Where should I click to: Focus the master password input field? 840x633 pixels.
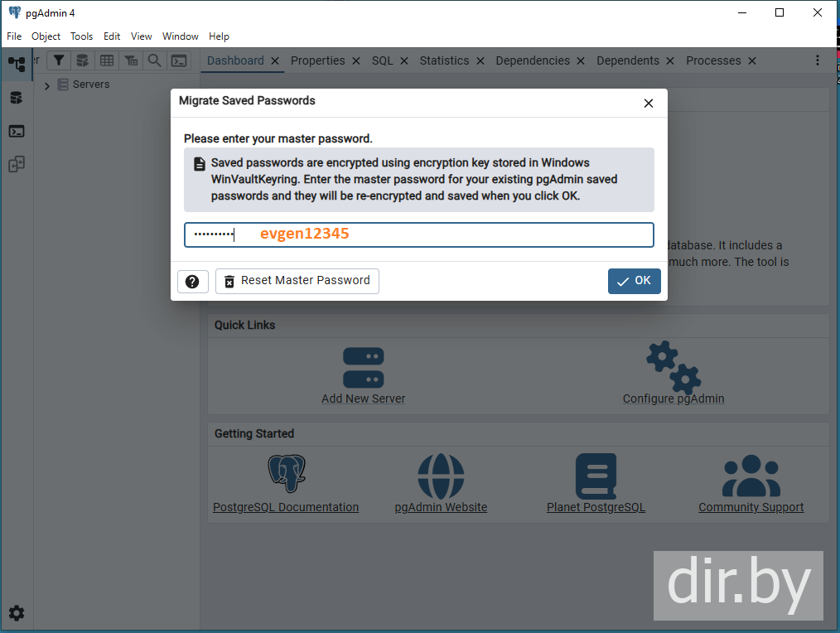click(419, 234)
